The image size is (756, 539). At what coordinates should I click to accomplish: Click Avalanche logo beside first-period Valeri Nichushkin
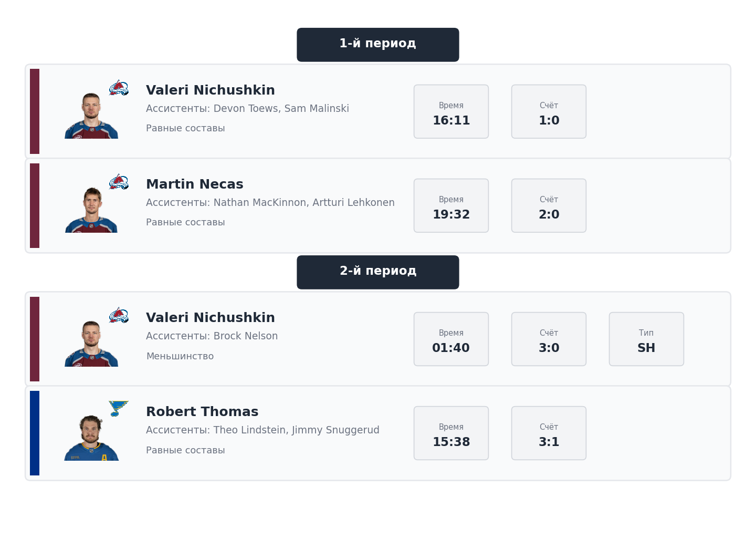point(119,88)
